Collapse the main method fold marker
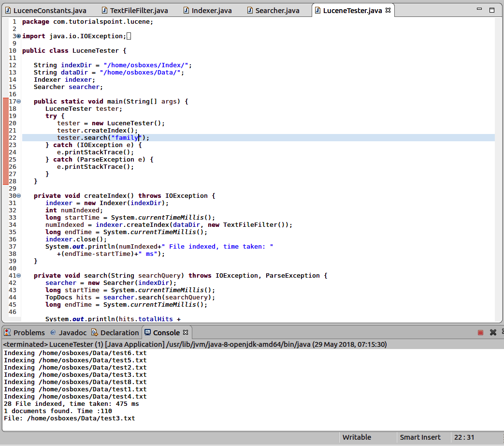This screenshot has width=504, height=446. pos(18,102)
